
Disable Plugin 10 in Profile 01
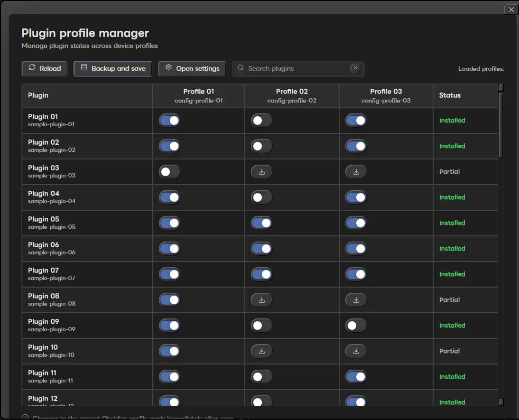(169, 351)
